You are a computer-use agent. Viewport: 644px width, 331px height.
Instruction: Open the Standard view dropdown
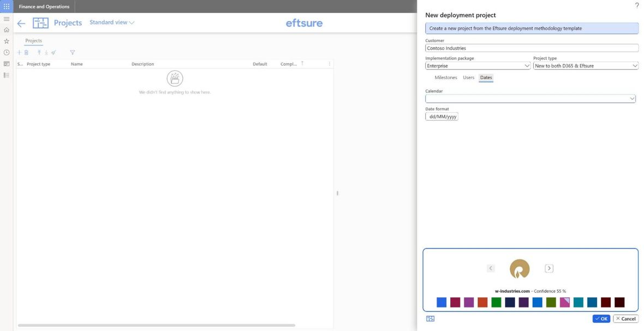[x=112, y=22]
